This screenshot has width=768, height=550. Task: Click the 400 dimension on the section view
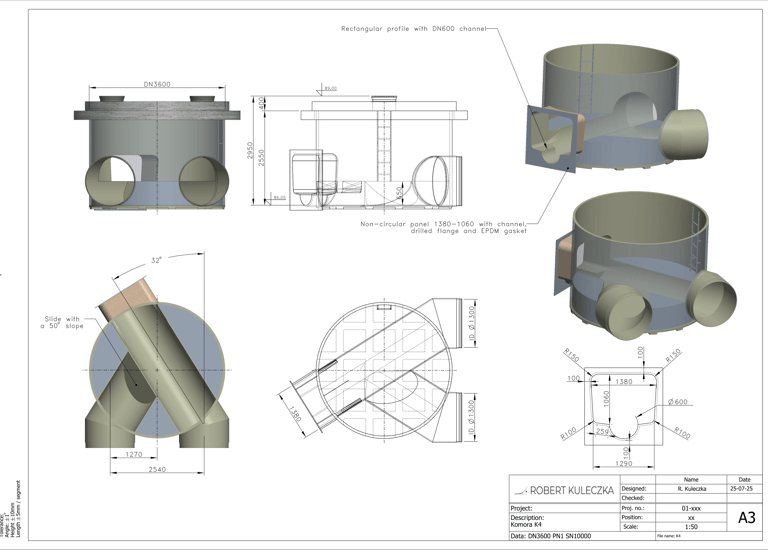click(x=262, y=103)
